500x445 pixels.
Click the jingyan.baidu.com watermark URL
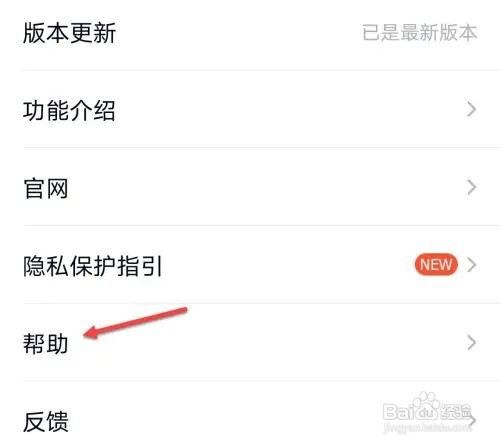point(428,427)
